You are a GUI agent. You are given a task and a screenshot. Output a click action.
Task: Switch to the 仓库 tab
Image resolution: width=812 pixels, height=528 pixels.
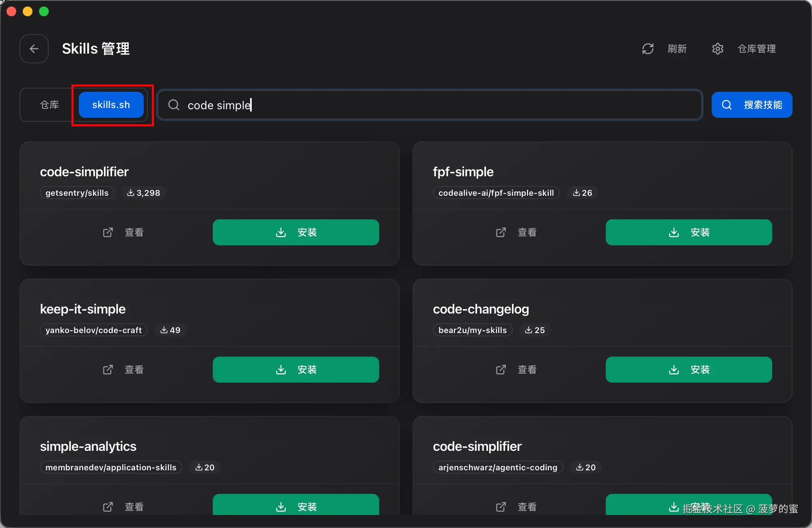(x=50, y=105)
